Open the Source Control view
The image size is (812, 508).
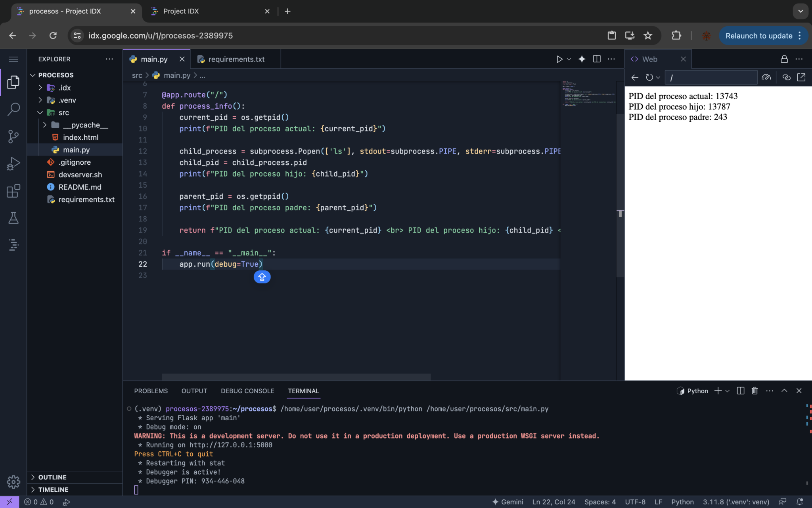[x=13, y=137]
